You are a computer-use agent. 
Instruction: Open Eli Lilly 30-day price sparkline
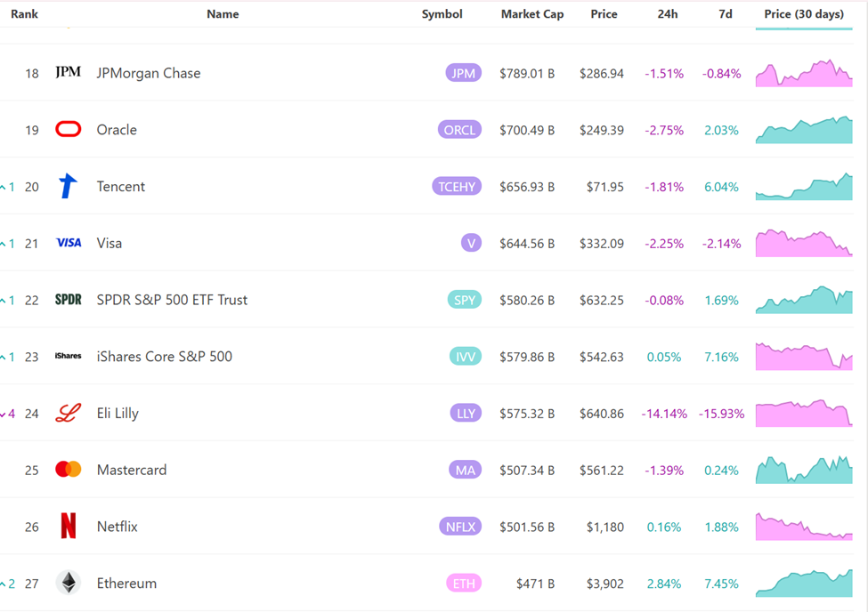click(804, 414)
